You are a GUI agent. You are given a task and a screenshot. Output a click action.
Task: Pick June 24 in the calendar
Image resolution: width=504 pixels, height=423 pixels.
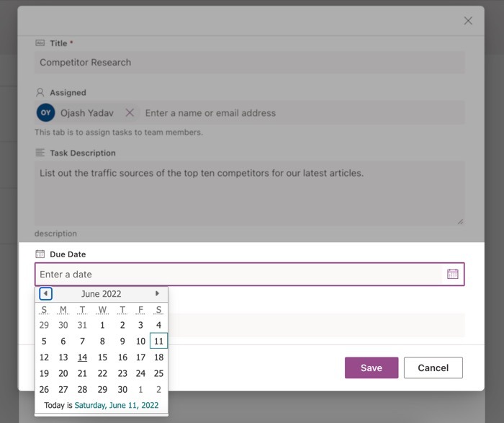pyautogui.click(x=140, y=373)
